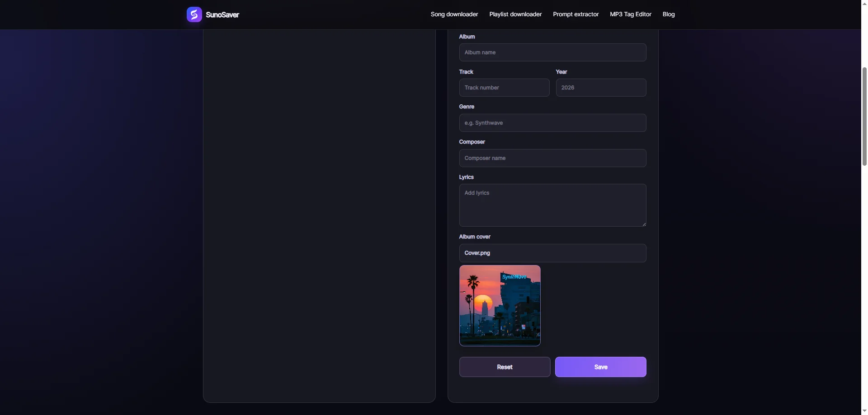Viewport: 868px width, 415px height.
Task: Focus the Composer name field
Action: click(x=552, y=158)
